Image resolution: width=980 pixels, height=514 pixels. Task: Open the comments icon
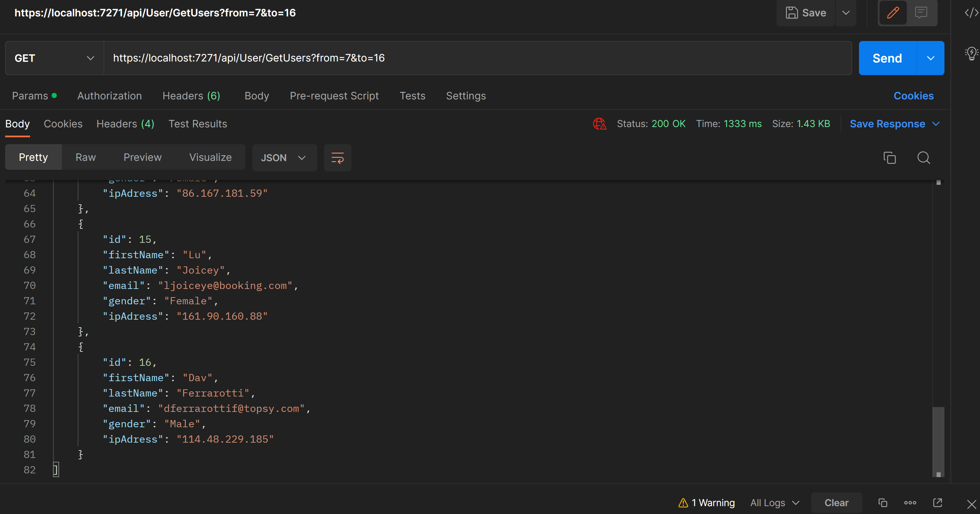tap(921, 13)
